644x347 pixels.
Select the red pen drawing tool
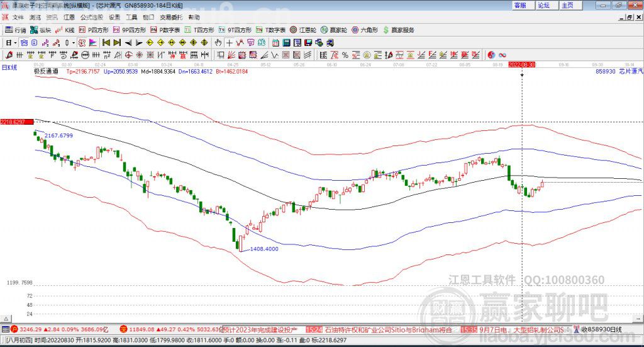9,55
